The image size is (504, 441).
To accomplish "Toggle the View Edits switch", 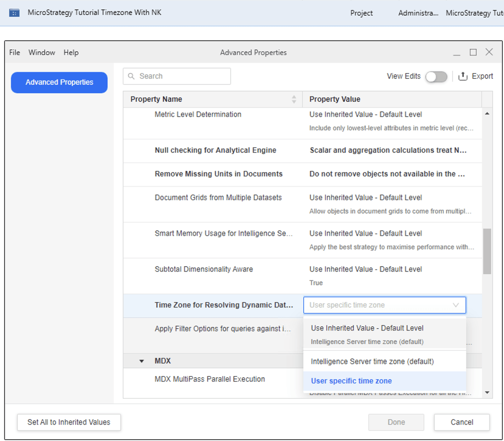I will 436,76.
